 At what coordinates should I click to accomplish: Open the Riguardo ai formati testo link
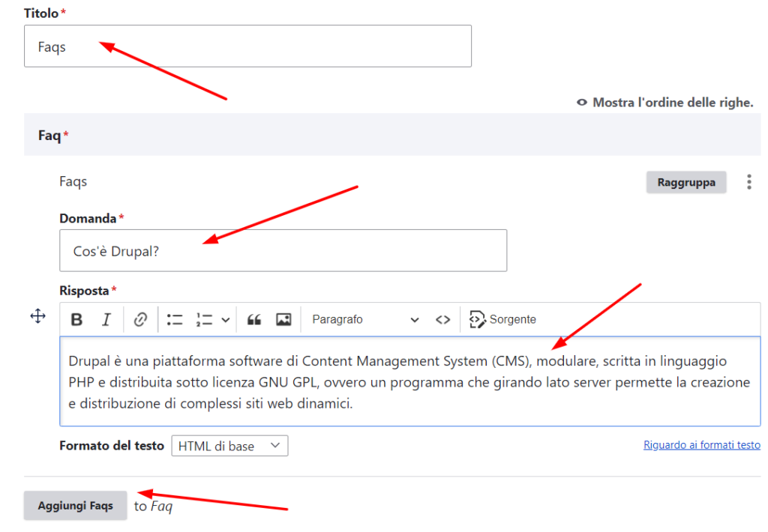point(702,444)
